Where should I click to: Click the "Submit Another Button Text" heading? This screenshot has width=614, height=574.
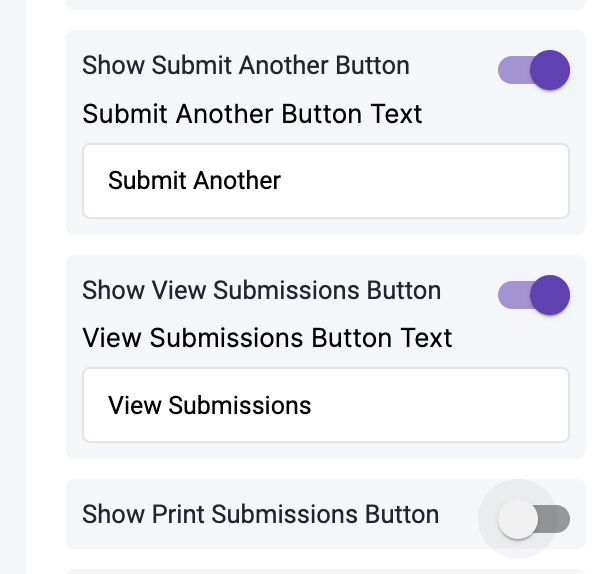[252, 114]
